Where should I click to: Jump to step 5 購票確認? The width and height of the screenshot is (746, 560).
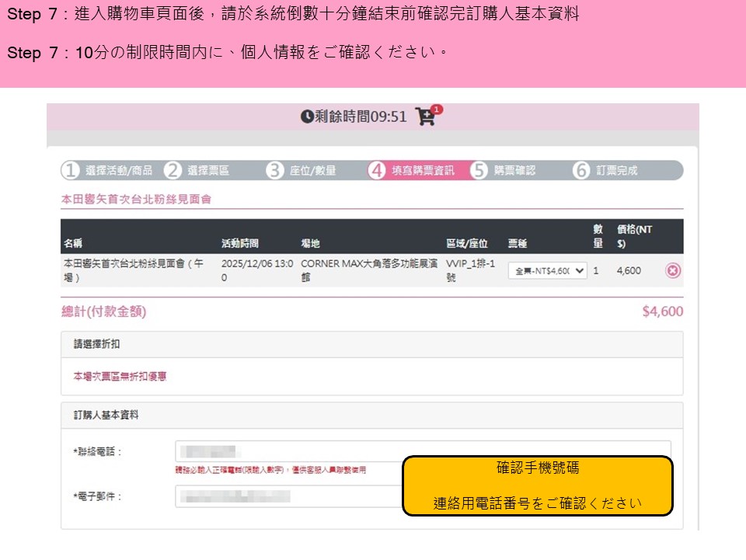point(504,171)
